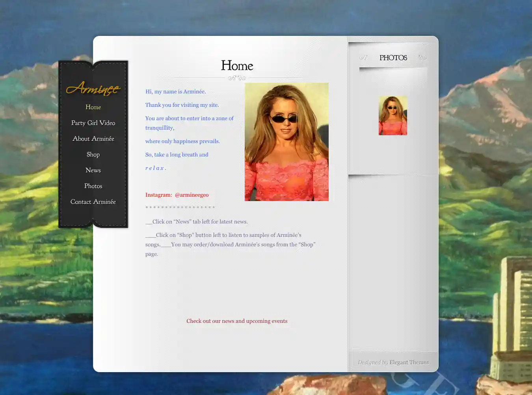Open Photos from the sidebar menu

[93, 186]
